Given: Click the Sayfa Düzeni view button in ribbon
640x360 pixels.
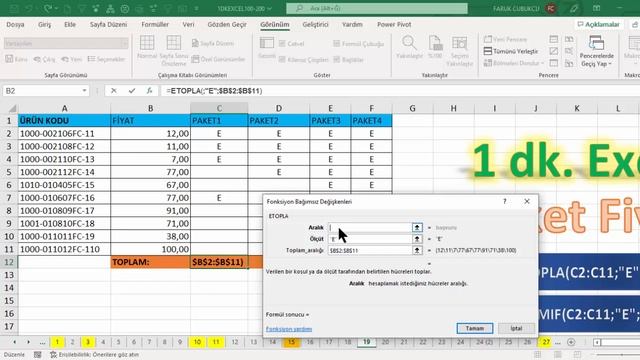Looking at the screenshot, I should (x=213, y=43).
